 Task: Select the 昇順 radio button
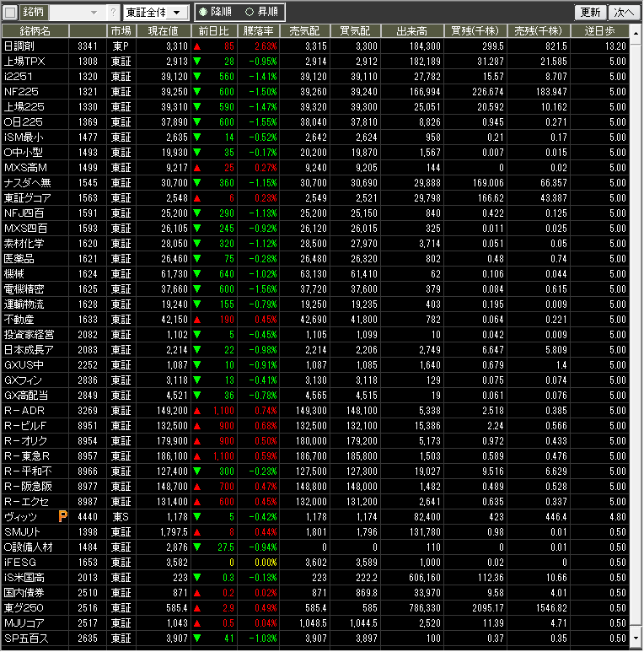262,12
